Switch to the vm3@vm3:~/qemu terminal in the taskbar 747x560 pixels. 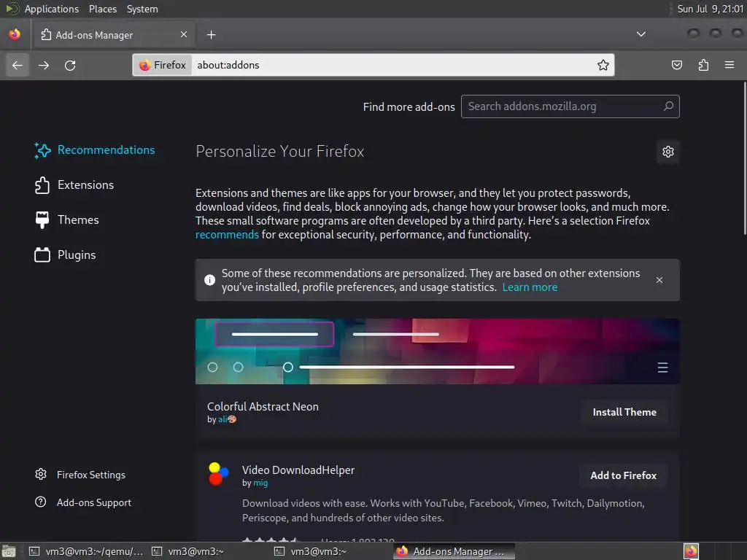[x=86, y=551]
